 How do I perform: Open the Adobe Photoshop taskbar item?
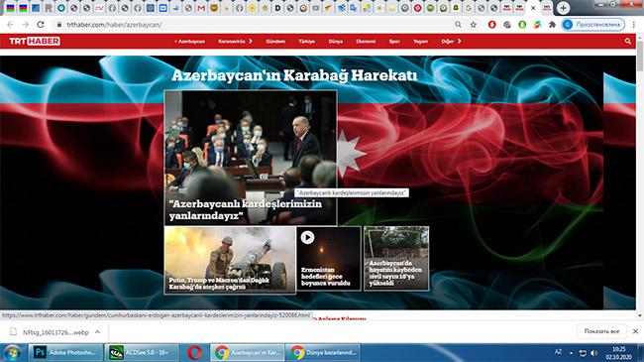click(x=65, y=352)
